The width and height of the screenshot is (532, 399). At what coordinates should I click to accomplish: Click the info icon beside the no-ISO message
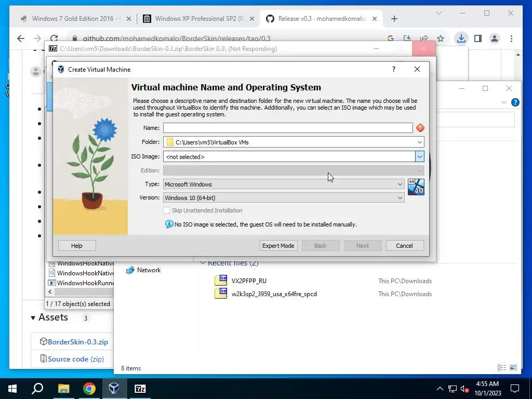click(x=169, y=224)
